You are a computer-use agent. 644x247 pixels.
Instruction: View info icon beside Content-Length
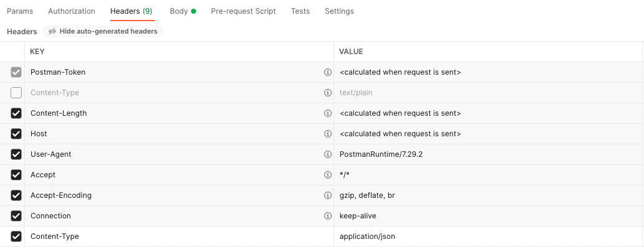coord(327,113)
